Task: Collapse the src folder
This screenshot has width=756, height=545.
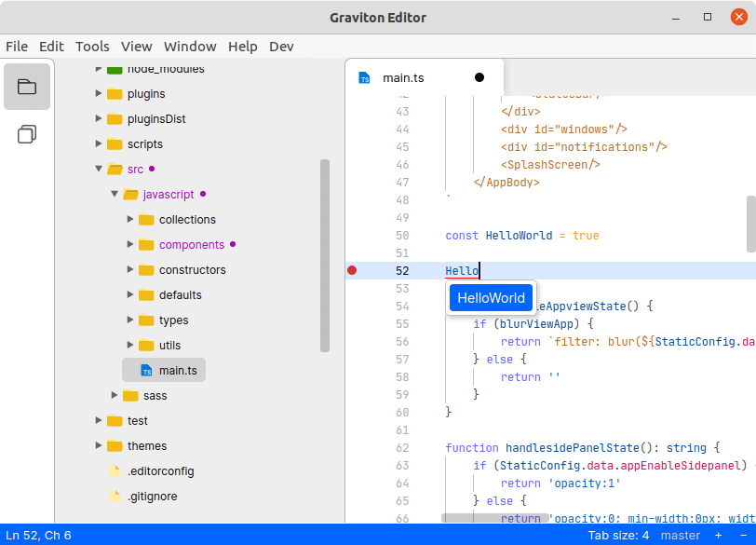Action: point(99,170)
